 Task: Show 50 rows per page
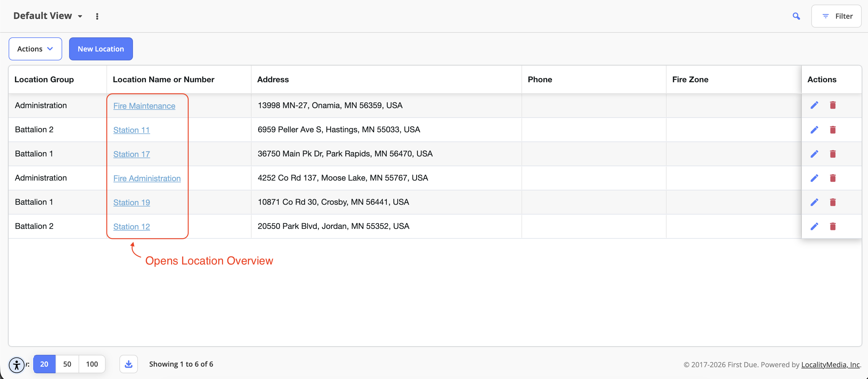click(67, 364)
